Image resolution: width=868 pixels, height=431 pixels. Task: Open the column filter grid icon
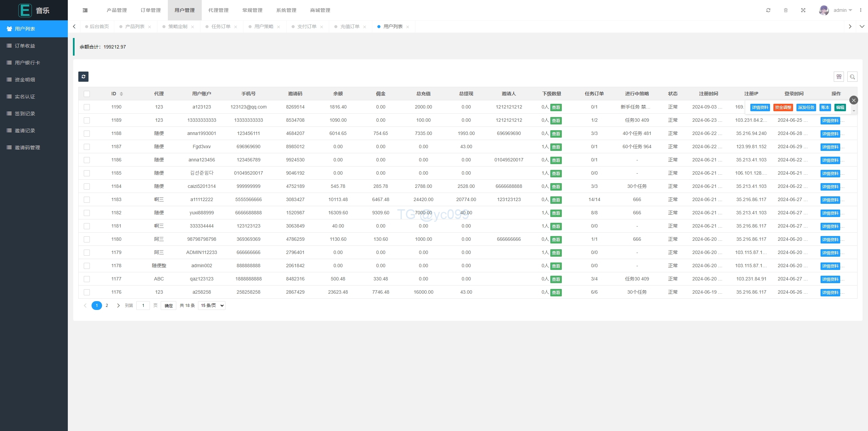click(x=839, y=77)
